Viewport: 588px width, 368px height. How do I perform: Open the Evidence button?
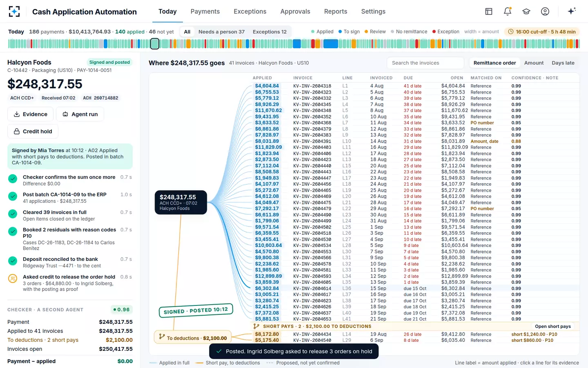[30, 114]
